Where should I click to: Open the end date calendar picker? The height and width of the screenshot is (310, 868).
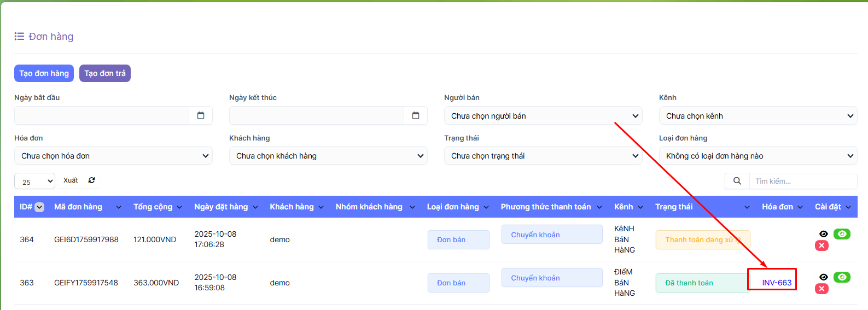pyautogui.click(x=416, y=115)
